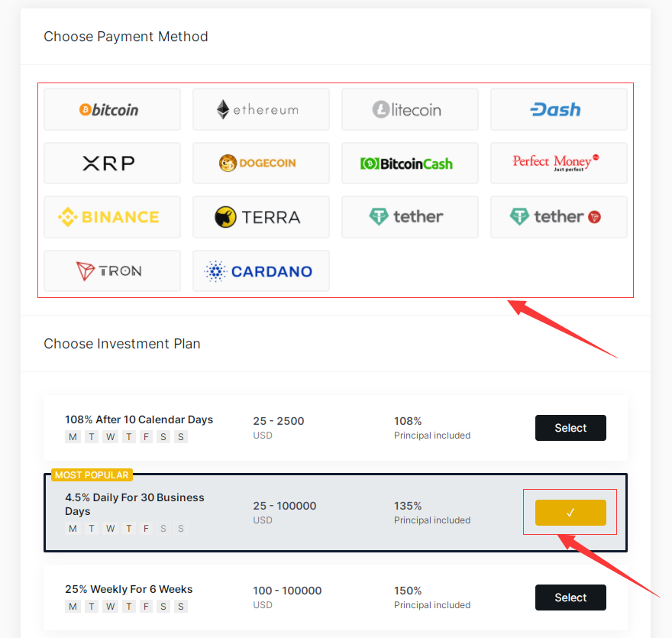Pick Binance as payment method
This screenshot has height=638, width=672.
(x=112, y=217)
